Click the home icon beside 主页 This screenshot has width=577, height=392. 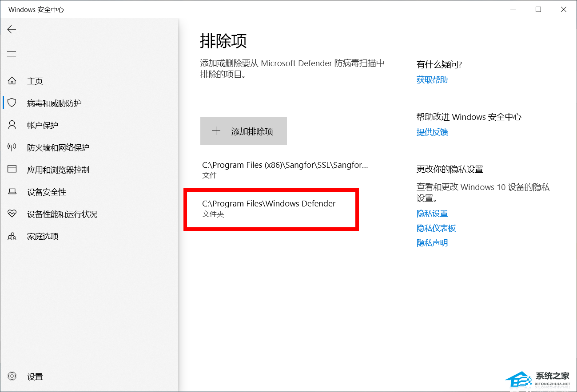[x=12, y=81]
